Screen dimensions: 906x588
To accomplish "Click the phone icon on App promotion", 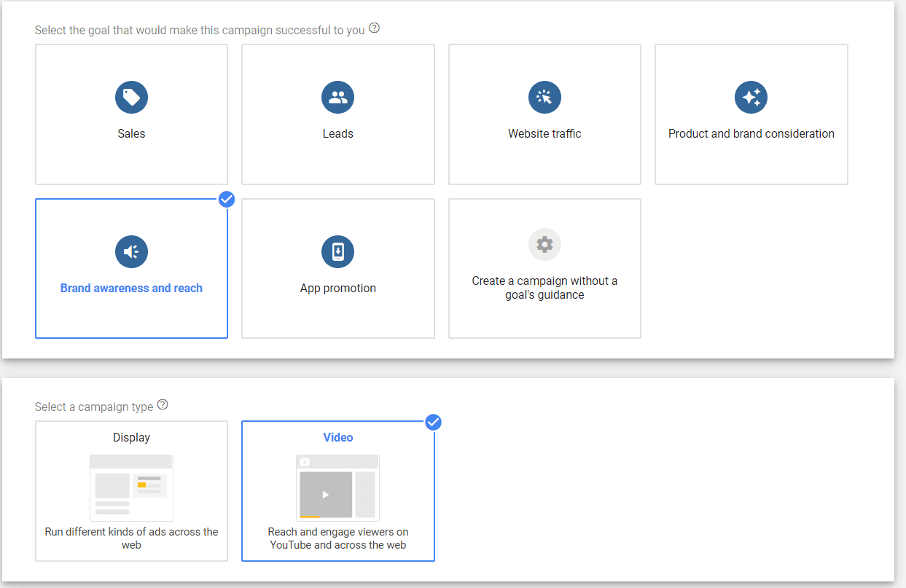I will (337, 251).
